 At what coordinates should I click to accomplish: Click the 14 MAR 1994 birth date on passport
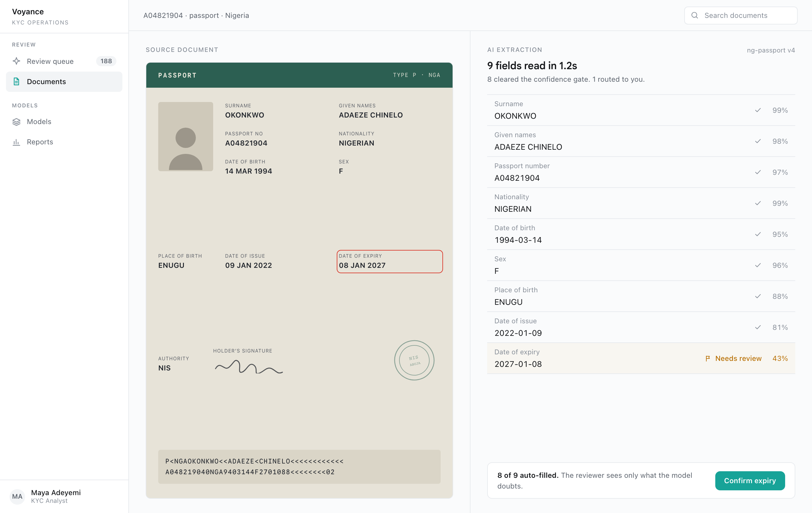(248, 171)
